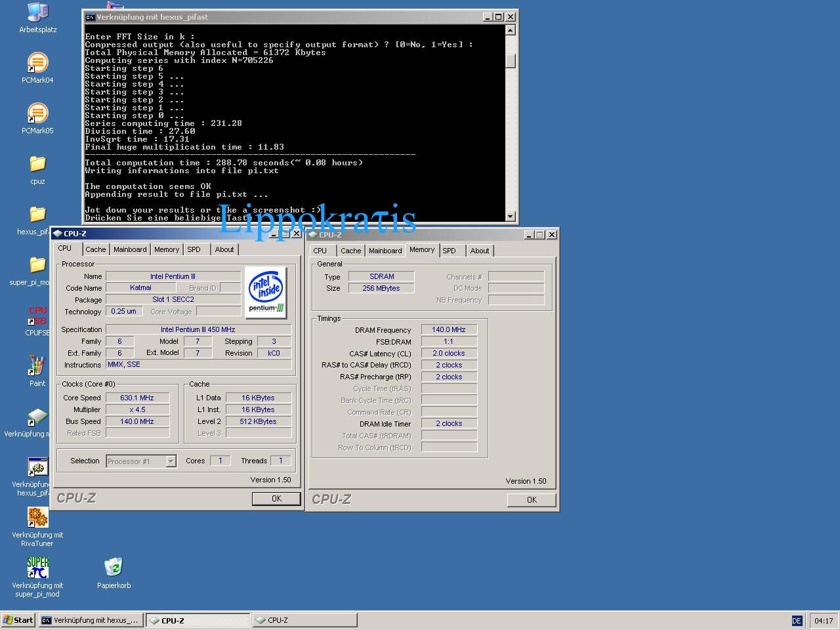The height and width of the screenshot is (630, 840).
Task: Switch to Mainboard tab in right CPU-Z
Action: tap(385, 251)
